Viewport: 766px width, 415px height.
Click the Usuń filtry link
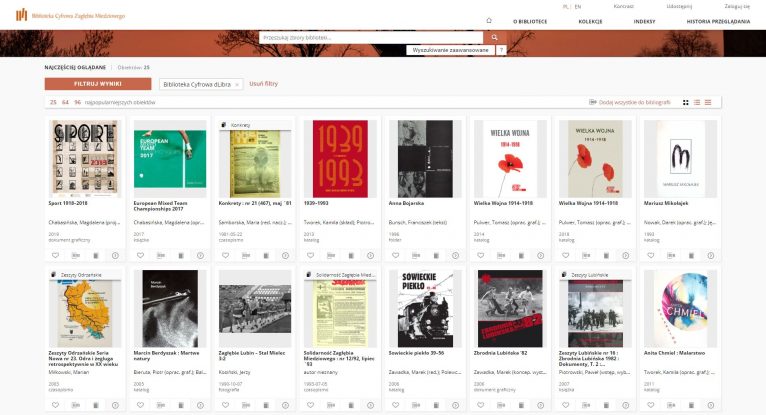263,85
